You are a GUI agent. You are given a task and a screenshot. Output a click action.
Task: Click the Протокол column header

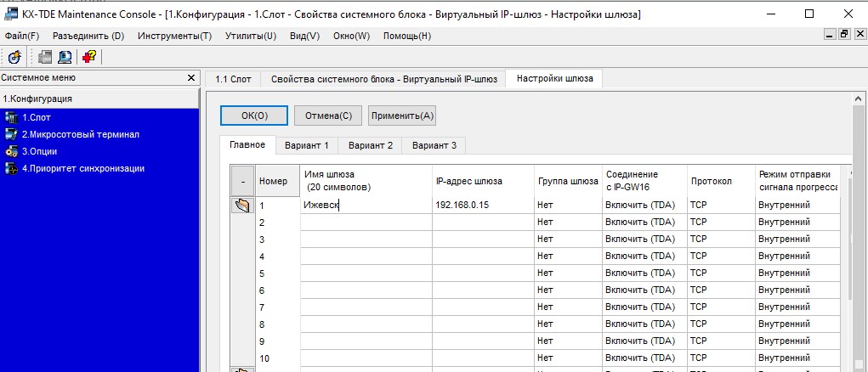tap(721, 181)
